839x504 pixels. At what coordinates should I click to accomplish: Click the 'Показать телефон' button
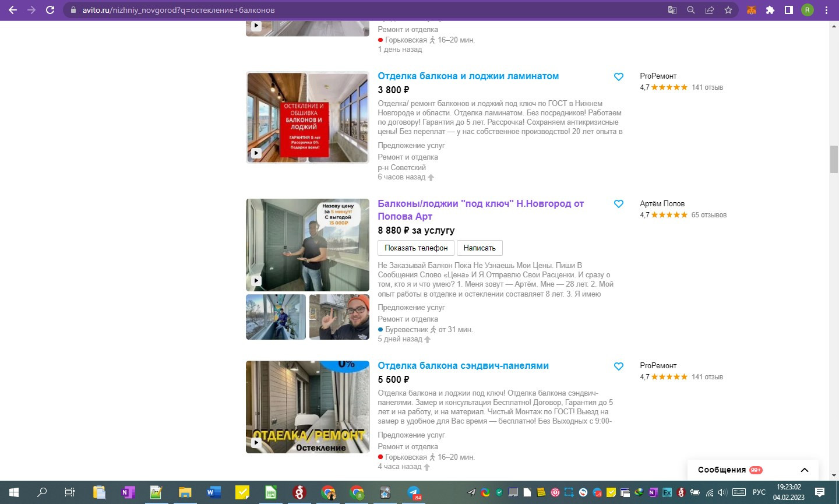(x=416, y=248)
